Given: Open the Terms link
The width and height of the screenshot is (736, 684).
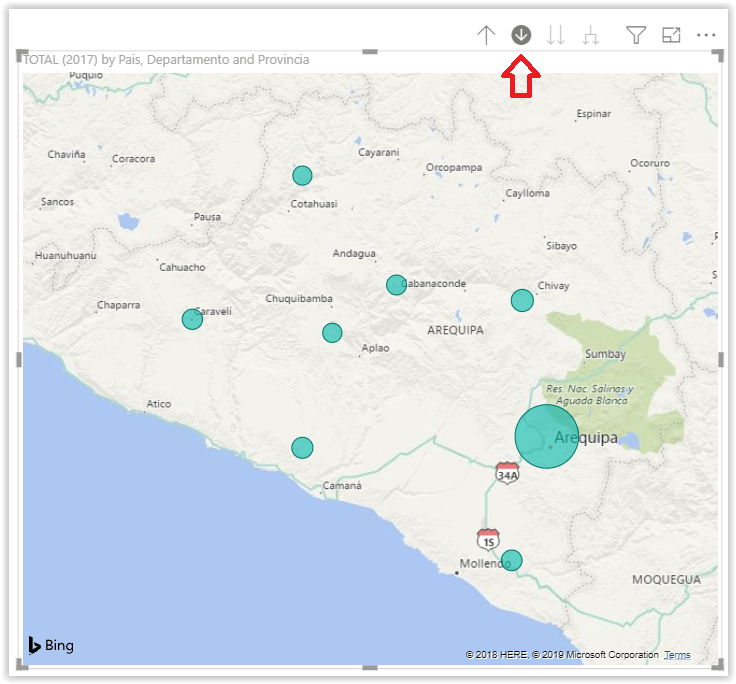Looking at the screenshot, I should (x=677, y=655).
